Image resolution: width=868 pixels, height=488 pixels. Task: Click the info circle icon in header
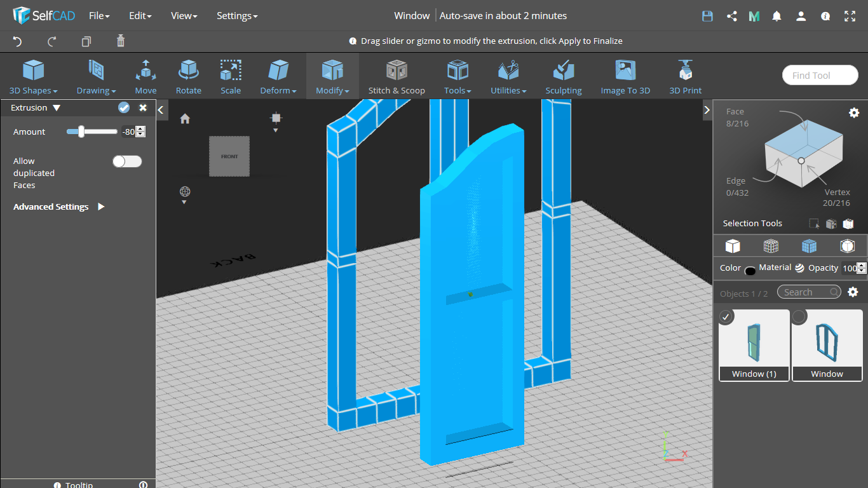click(x=825, y=16)
